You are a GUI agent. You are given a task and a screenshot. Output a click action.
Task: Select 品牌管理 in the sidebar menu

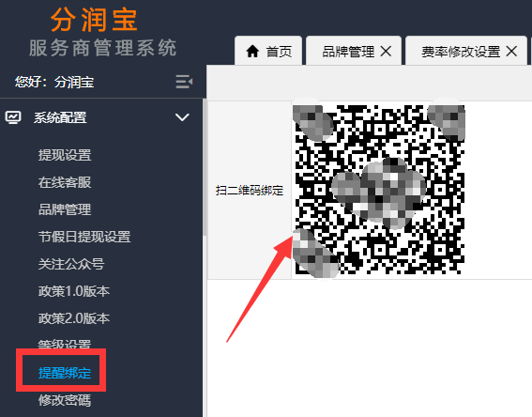point(65,209)
